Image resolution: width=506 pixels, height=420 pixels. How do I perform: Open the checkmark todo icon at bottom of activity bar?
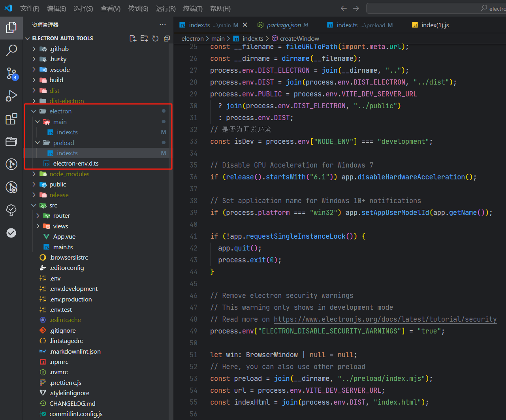pos(11,233)
